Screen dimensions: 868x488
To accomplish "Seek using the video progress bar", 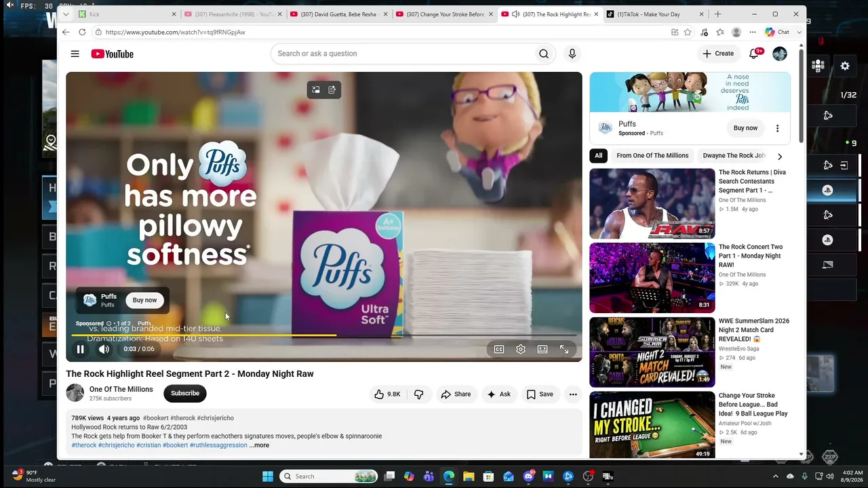I will (x=324, y=335).
